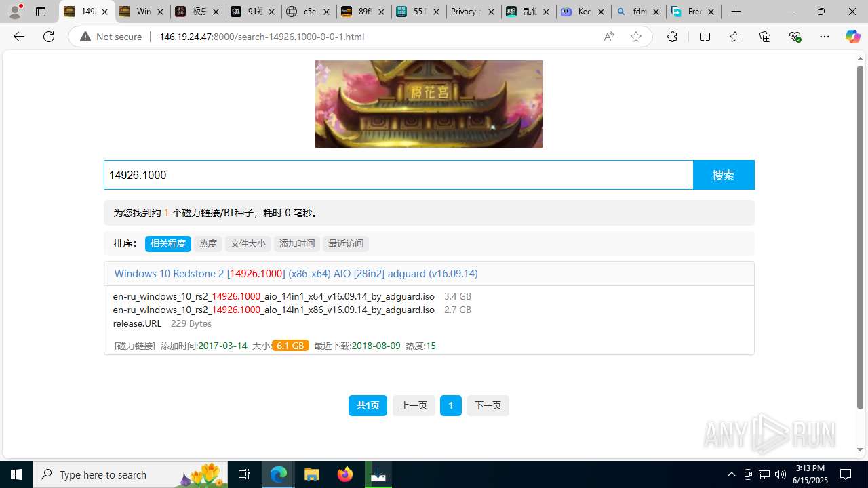Sort results by 热度
Viewport: 868px width, 488px height.
click(208, 243)
